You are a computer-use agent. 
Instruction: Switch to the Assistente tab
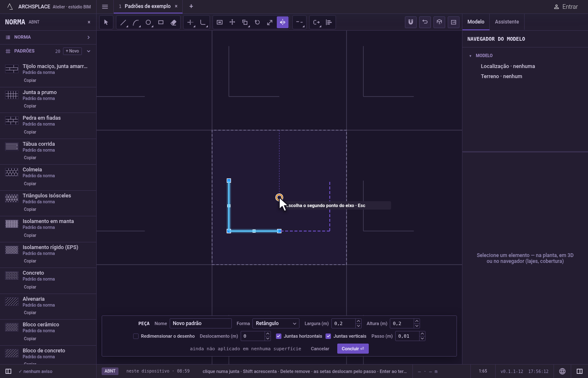pyautogui.click(x=507, y=22)
